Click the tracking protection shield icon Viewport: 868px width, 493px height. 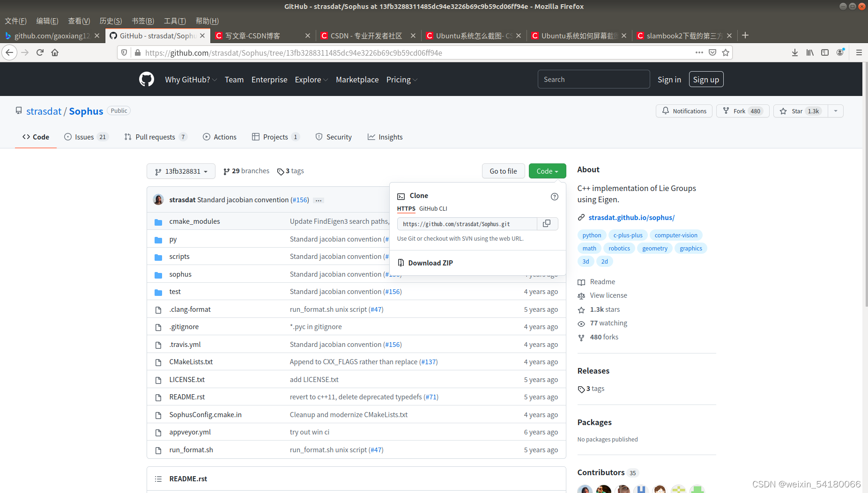pyautogui.click(x=124, y=52)
